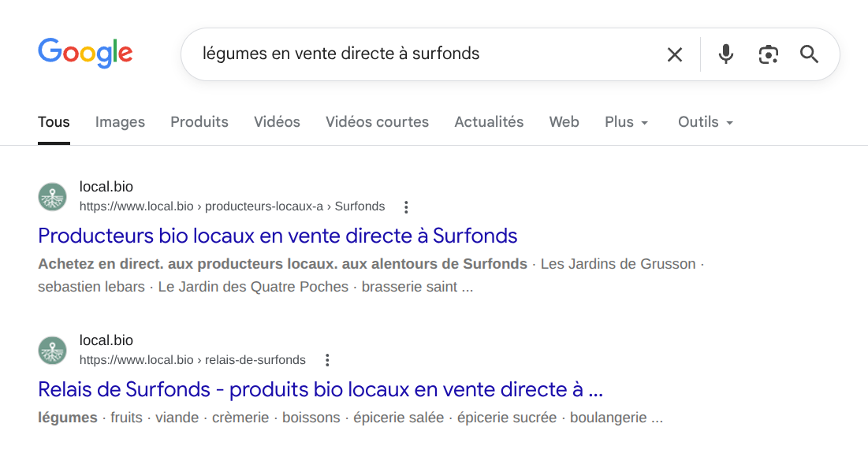The height and width of the screenshot is (457, 868).
Task: Expand the Plus dropdown menu
Action: (627, 122)
